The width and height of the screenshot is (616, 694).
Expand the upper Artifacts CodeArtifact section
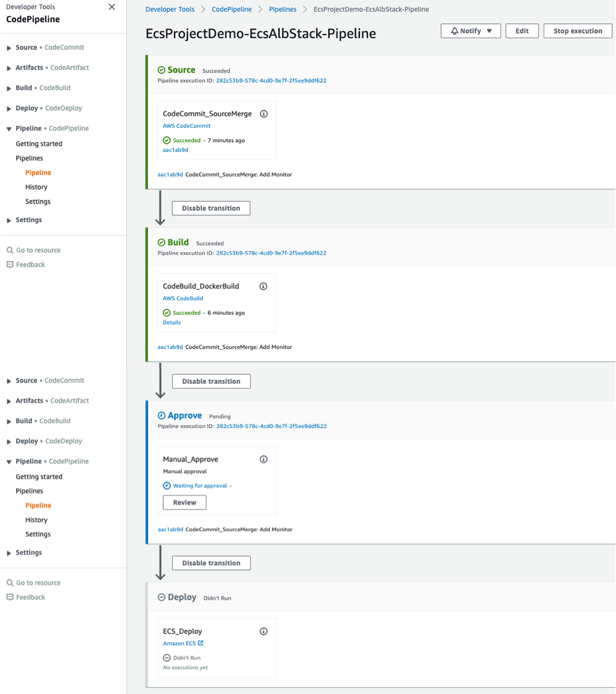[9, 68]
